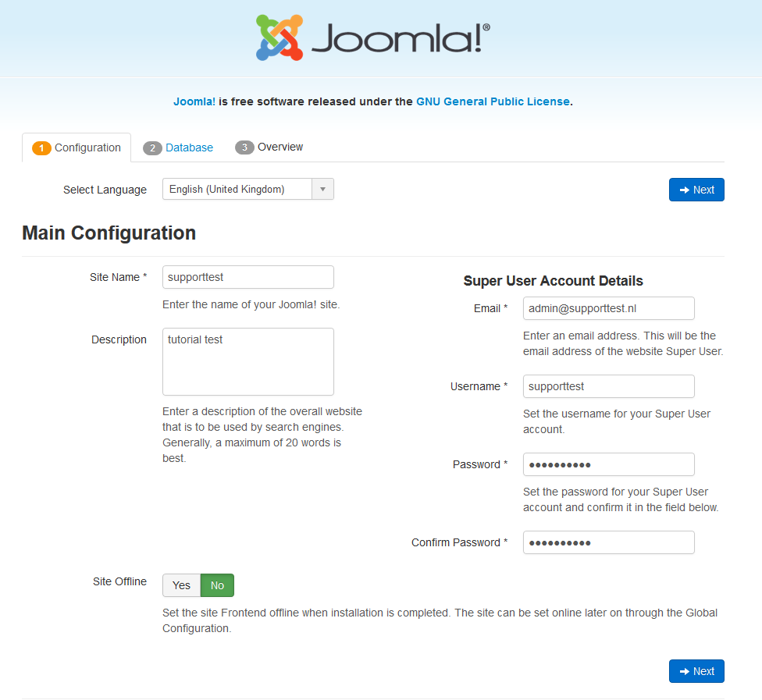The image size is (762, 700).
Task: Open the GNU General Public License link
Action: pos(493,101)
